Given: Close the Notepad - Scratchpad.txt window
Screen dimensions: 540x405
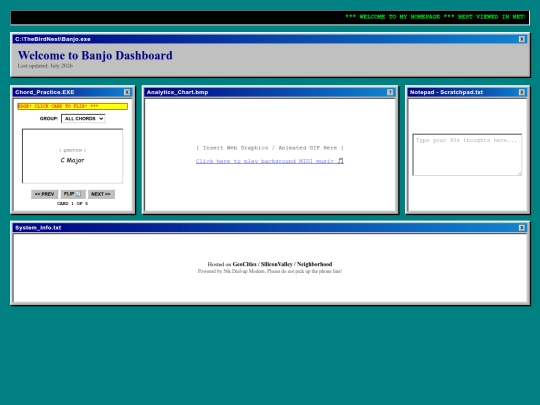Looking at the screenshot, I should coord(522,92).
